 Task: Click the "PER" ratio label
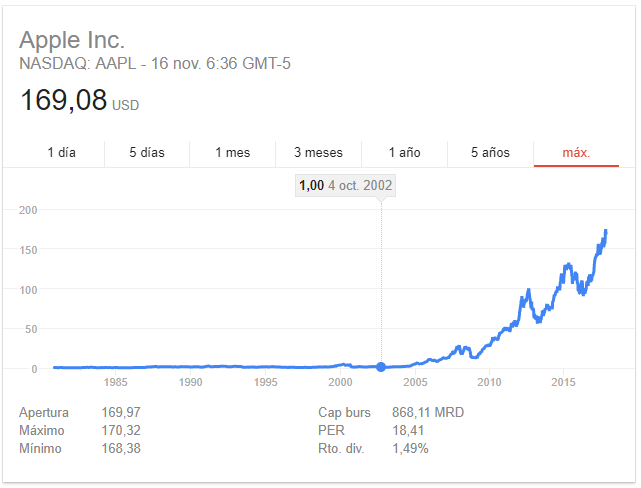click(331, 430)
